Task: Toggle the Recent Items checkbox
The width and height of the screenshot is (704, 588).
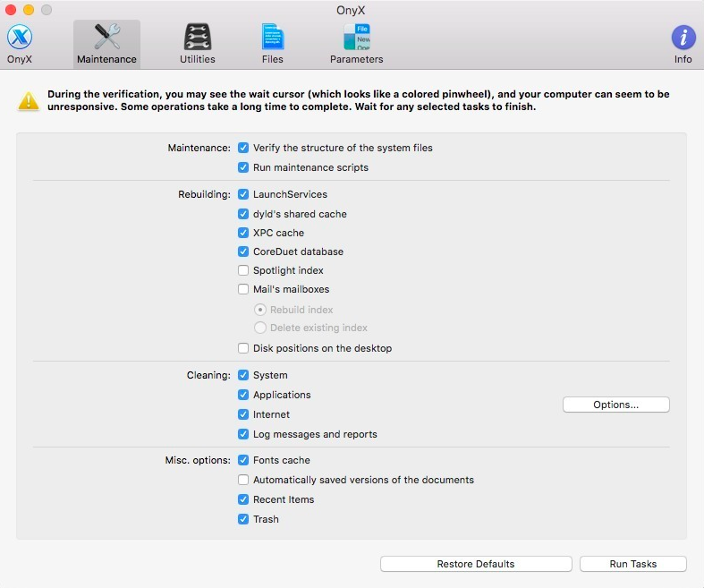Action: coord(243,499)
